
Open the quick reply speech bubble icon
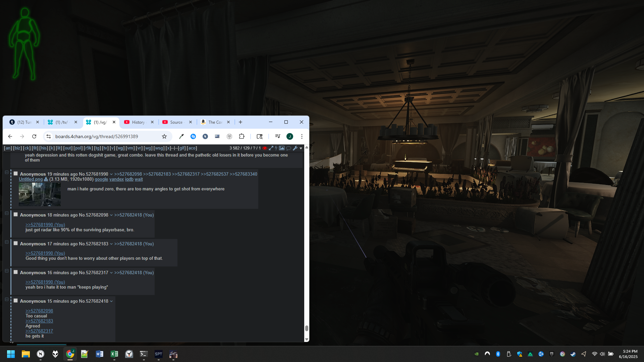point(288,148)
